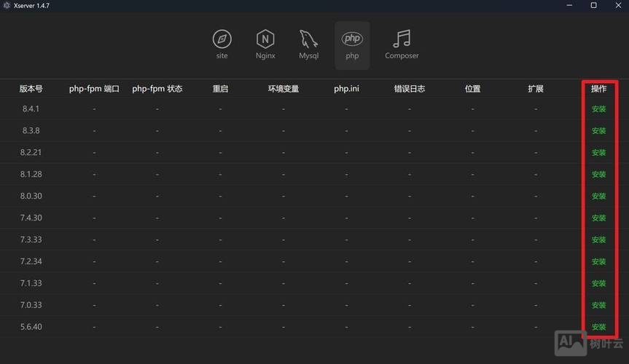
Task: Click the 操作 column header
Action: [598, 89]
